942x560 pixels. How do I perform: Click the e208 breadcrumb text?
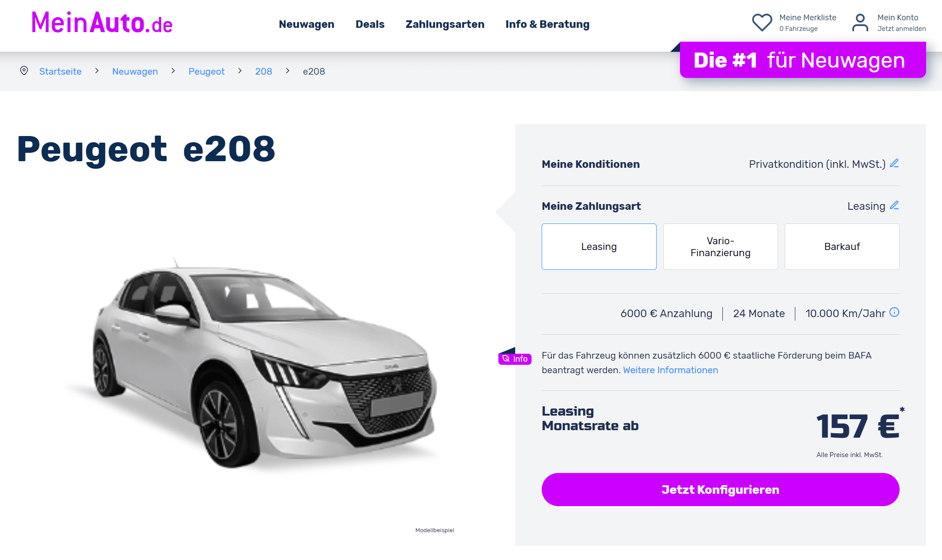[x=314, y=72]
